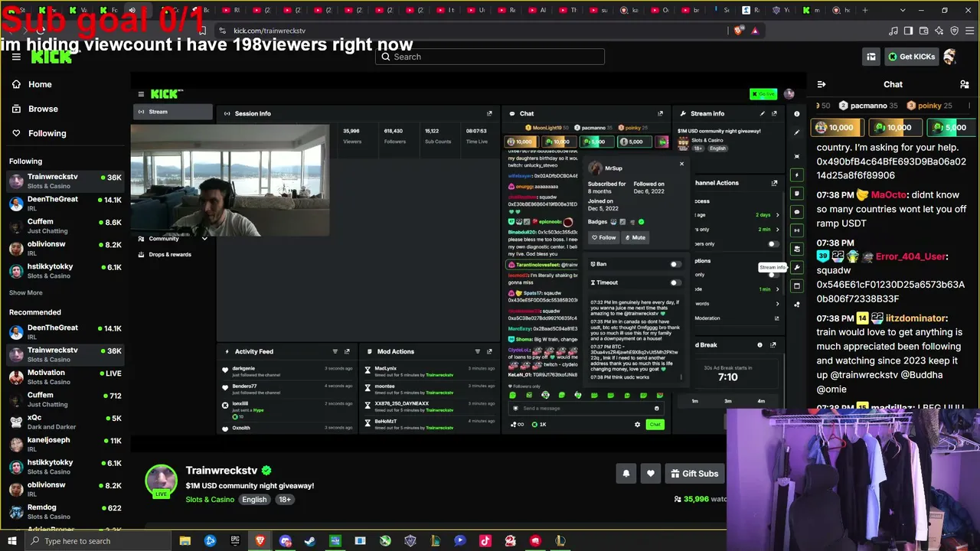Click the 10,000 gold KICKs gift badge
This screenshot has width=980, height=551.
pyautogui.click(x=837, y=128)
